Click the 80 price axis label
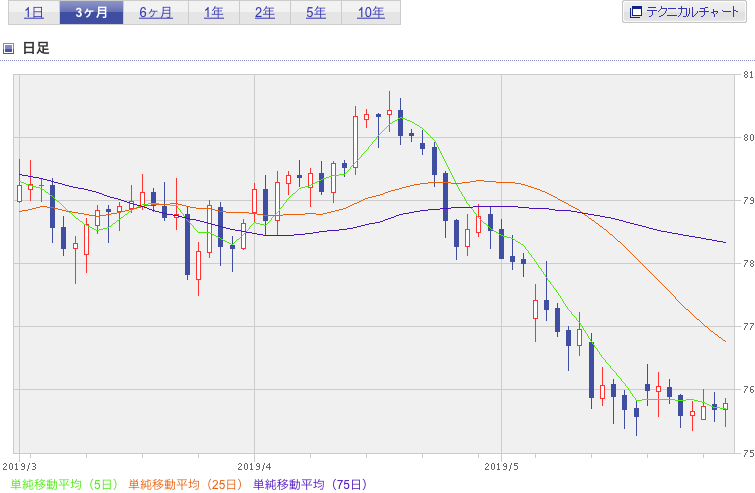Viewport: 755px width, 493px height. click(x=748, y=138)
